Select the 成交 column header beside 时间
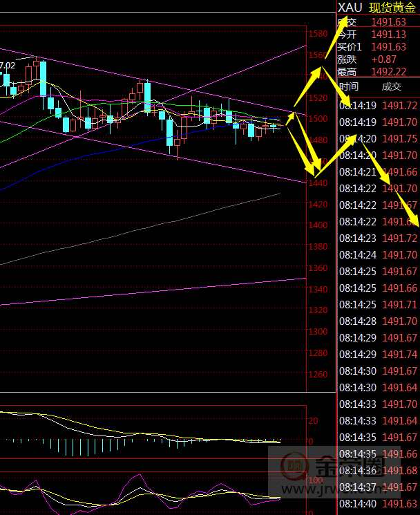The height and width of the screenshot is (515, 420). tap(391, 87)
